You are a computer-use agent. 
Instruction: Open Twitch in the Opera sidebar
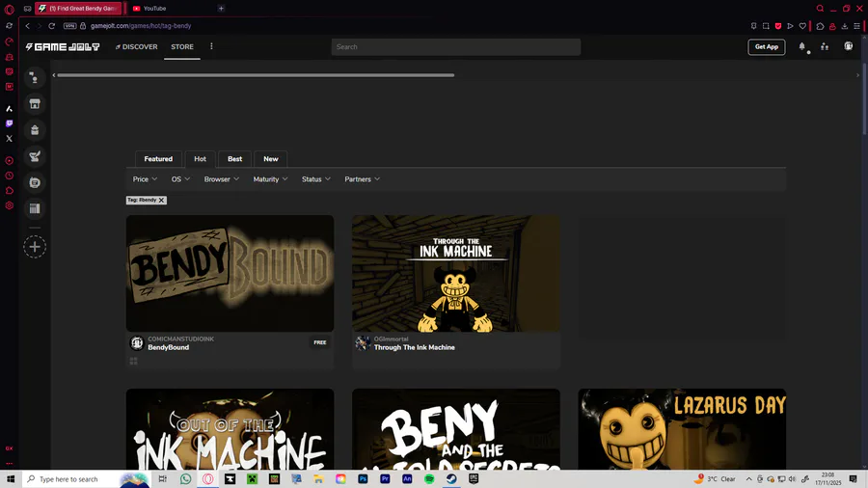click(9, 123)
